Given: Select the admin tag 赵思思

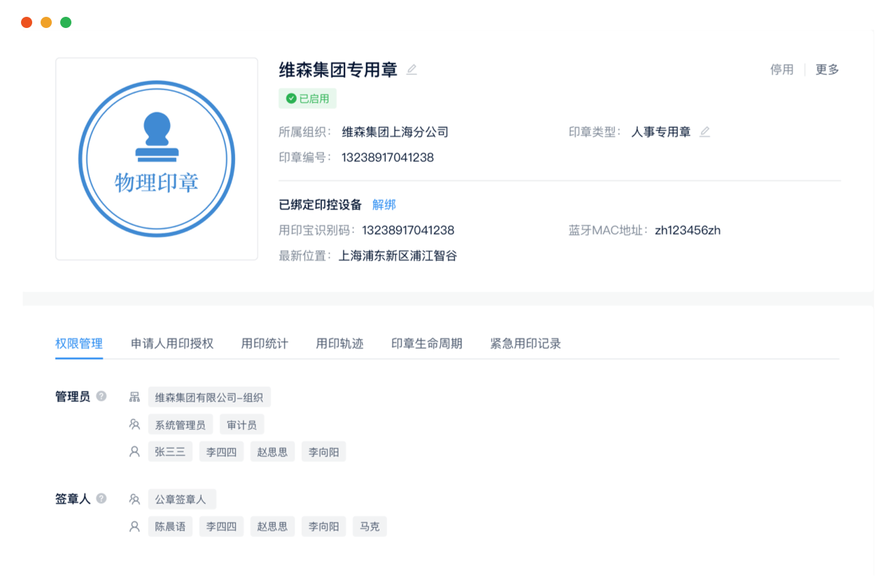Looking at the screenshot, I should click(x=272, y=451).
